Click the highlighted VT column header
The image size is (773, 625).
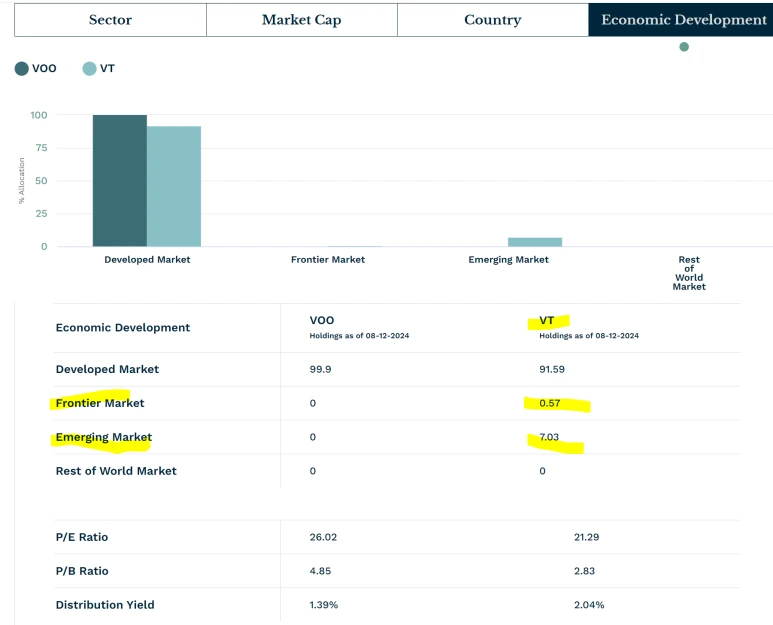tap(547, 320)
